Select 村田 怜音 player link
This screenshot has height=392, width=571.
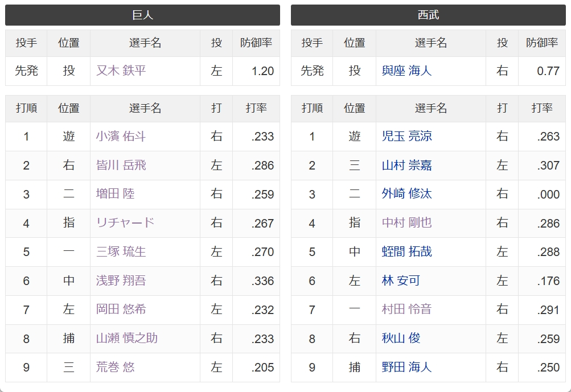pyautogui.click(x=406, y=310)
